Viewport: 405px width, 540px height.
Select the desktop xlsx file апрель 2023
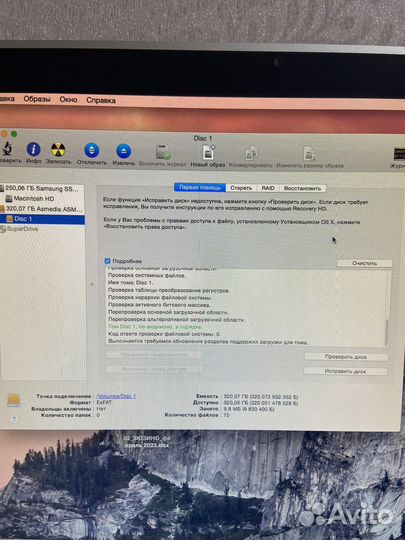coord(147,441)
